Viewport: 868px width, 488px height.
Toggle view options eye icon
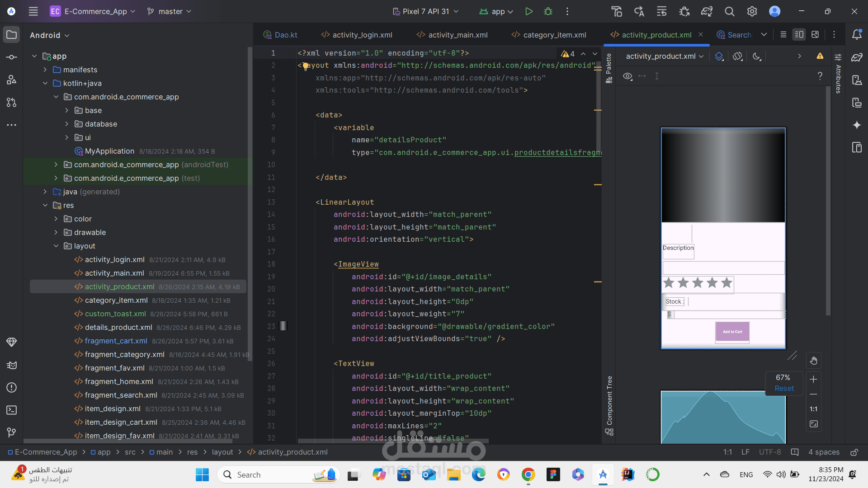[x=627, y=76]
